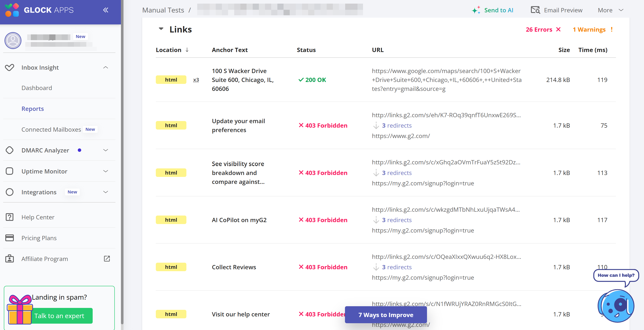Click the DMARC Analyzer diamond icon
This screenshot has width=644, height=330.
click(10, 150)
